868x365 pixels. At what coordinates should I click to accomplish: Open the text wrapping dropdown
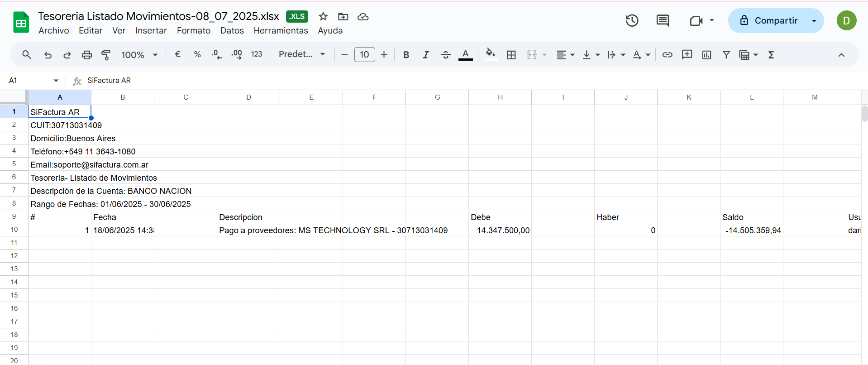coord(616,55)
